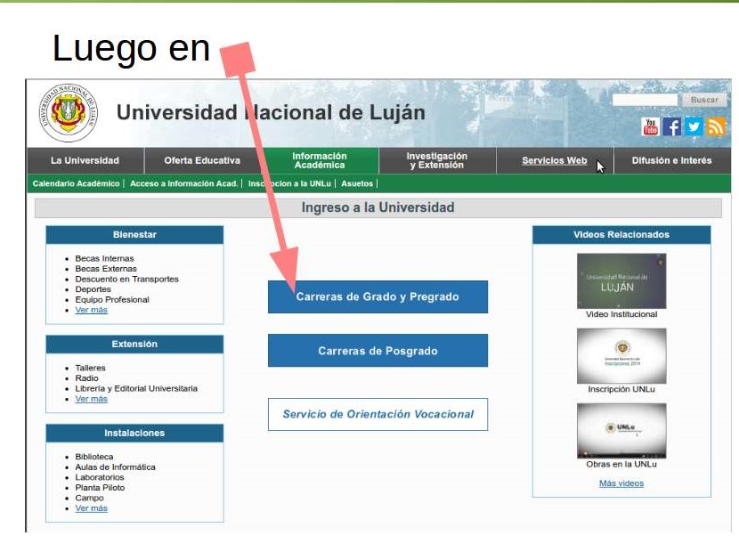Open the RSS feed icon
Screen dimensions: 739x560
coord(716,126)
